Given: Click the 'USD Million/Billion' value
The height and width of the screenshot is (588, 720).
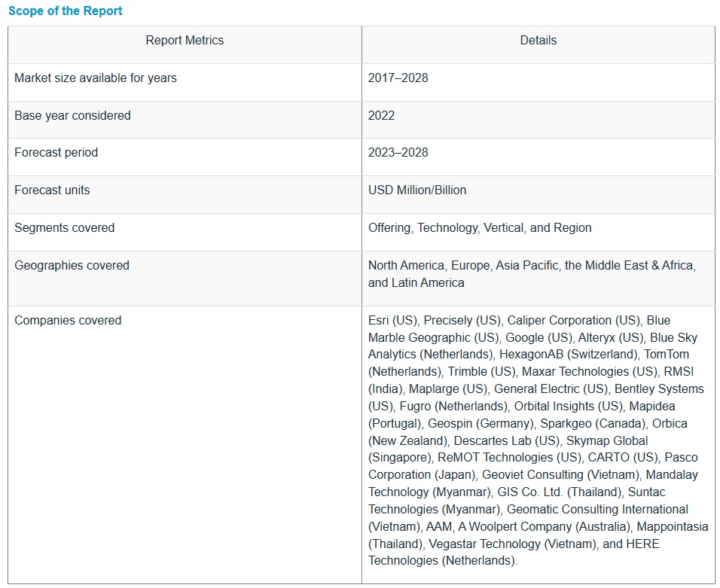Looking at the screenshot, I should 416,190.
